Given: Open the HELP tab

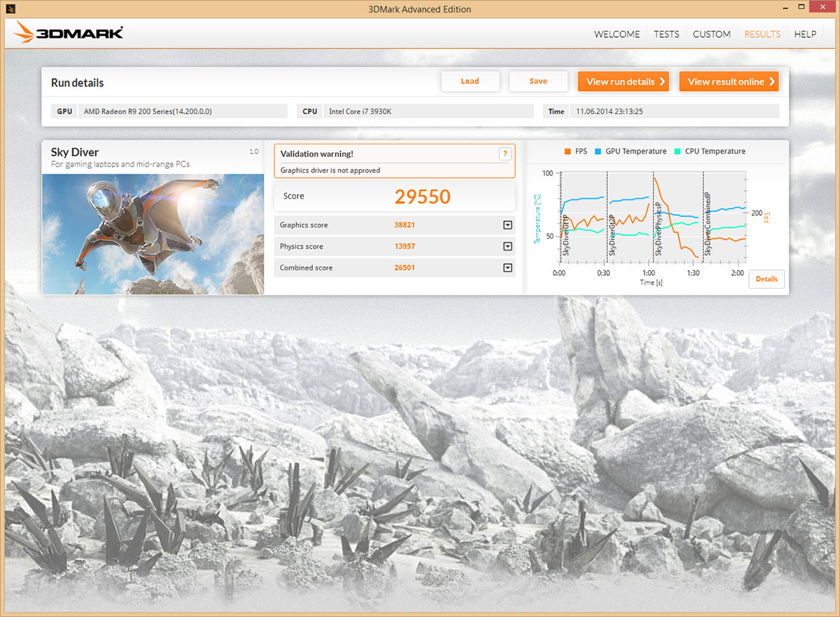Looking at the screenshot, I should tap(805, 34).
